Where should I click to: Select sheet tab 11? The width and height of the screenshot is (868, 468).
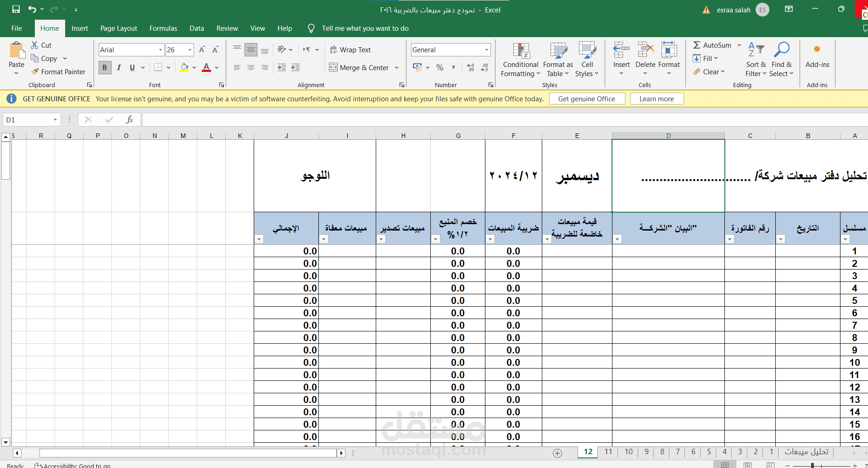coord(608,452)
